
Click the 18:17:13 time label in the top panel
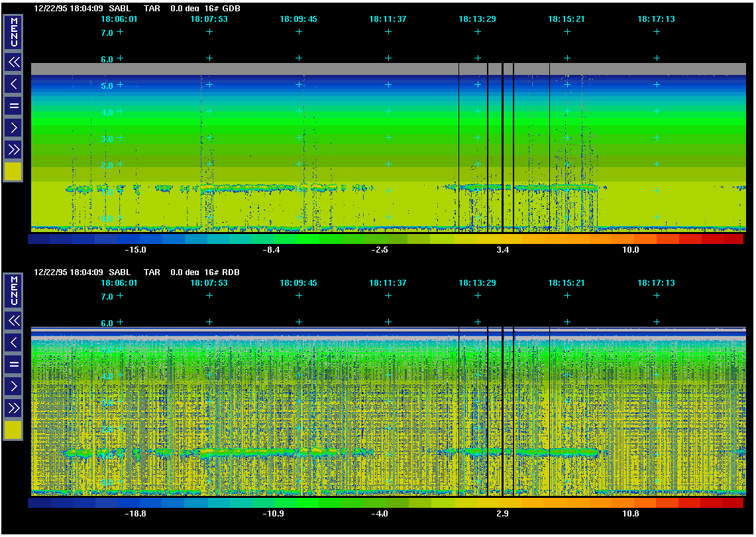(656, 19)
